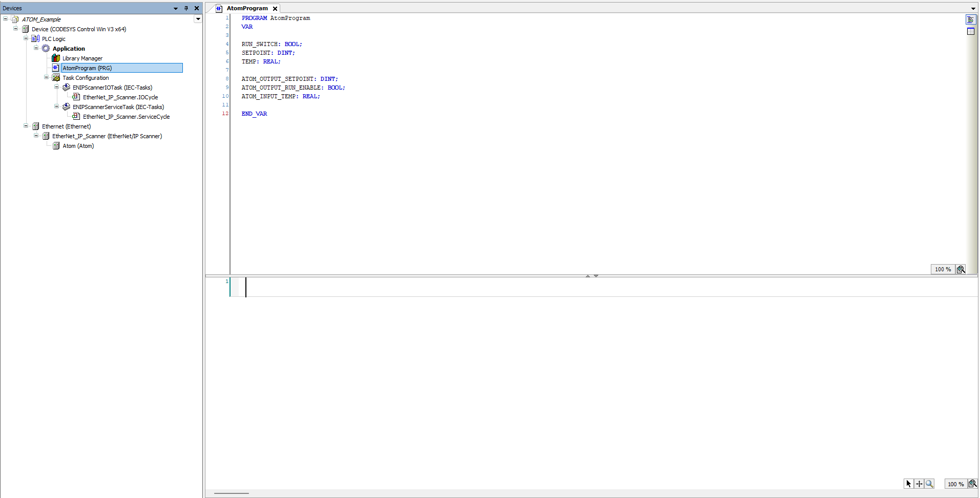The image size is (980, 498).
Task: Activate the pan tool in implementation editor
Action: click(x=919, y=483)
